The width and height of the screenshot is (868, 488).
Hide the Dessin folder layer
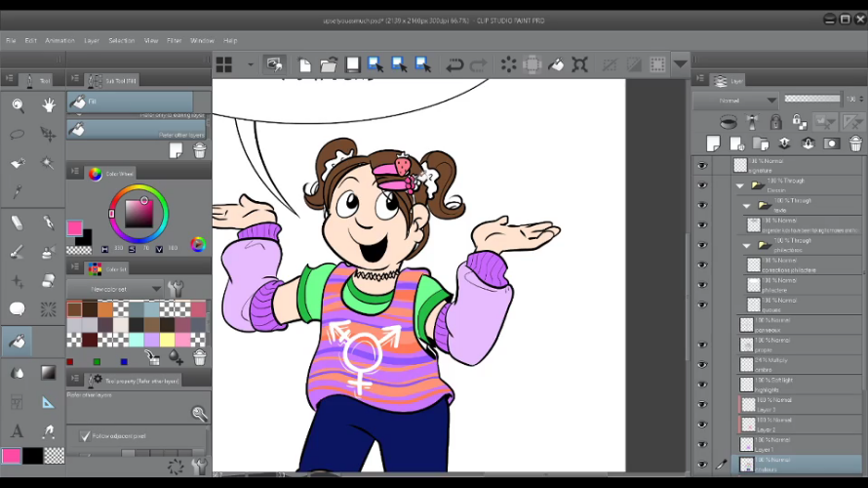[x=702, y=185]
